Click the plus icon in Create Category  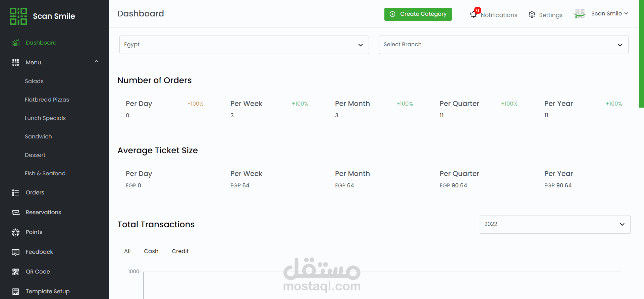pyautogui.click(x=392, y=14)
